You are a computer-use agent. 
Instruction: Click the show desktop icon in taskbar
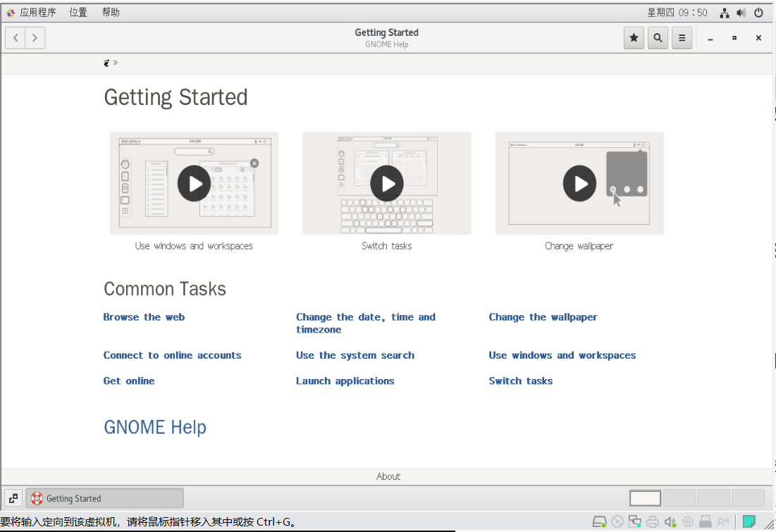(x=13, y=498)
